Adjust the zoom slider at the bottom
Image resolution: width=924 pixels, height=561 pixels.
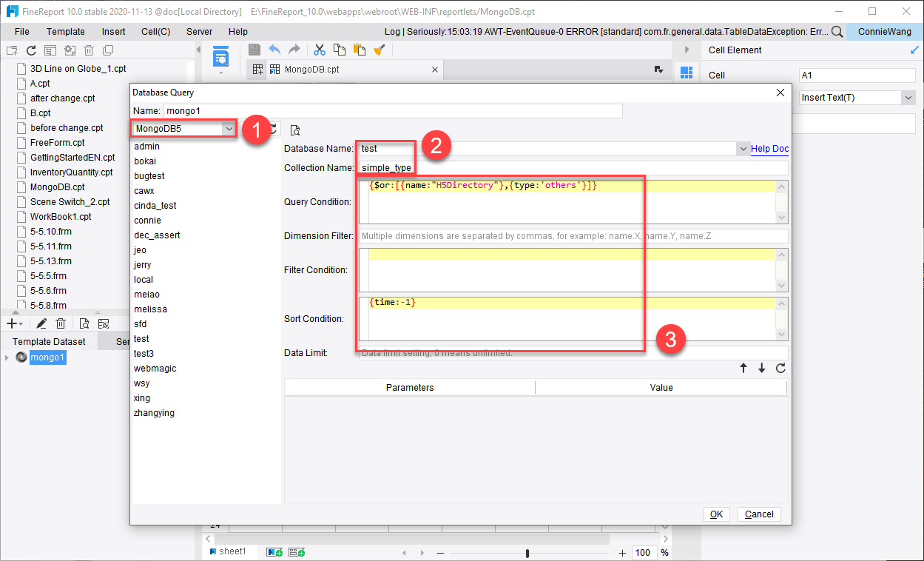[526, 552]
